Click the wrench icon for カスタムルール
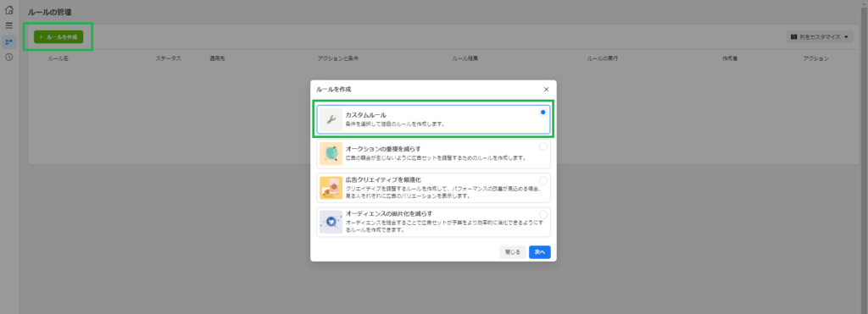This screenshot has height=314, width=868. pos(331,119)
